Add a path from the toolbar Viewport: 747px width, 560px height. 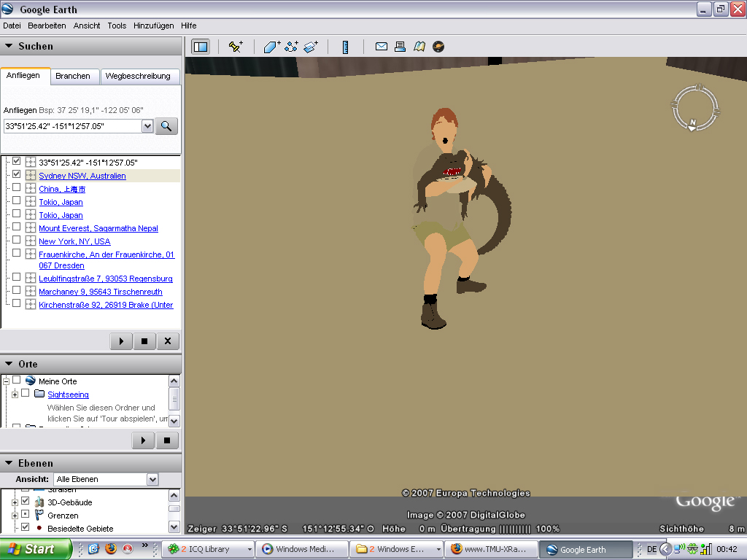tap(291, 47)
